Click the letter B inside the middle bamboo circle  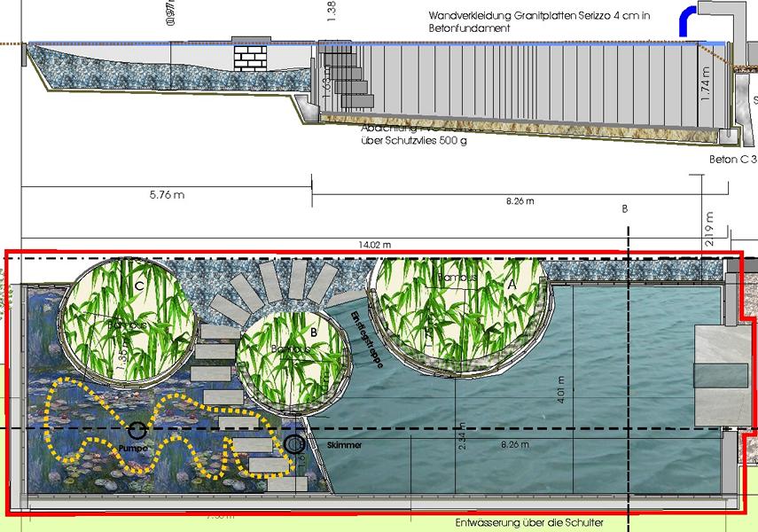tap(314, 332)
